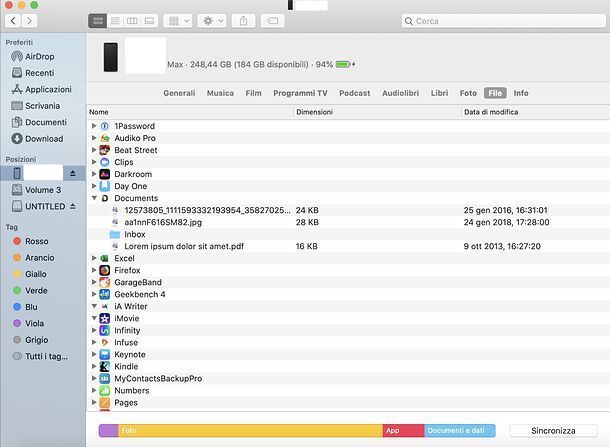Open Documenti in the sidebar
Screen dimensions: 610x447
(x=39, y=122)
